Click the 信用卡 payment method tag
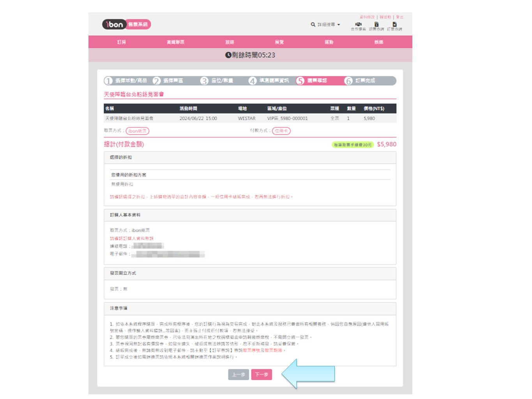Screen dimensions: 532x399 [x=281, y=131]
